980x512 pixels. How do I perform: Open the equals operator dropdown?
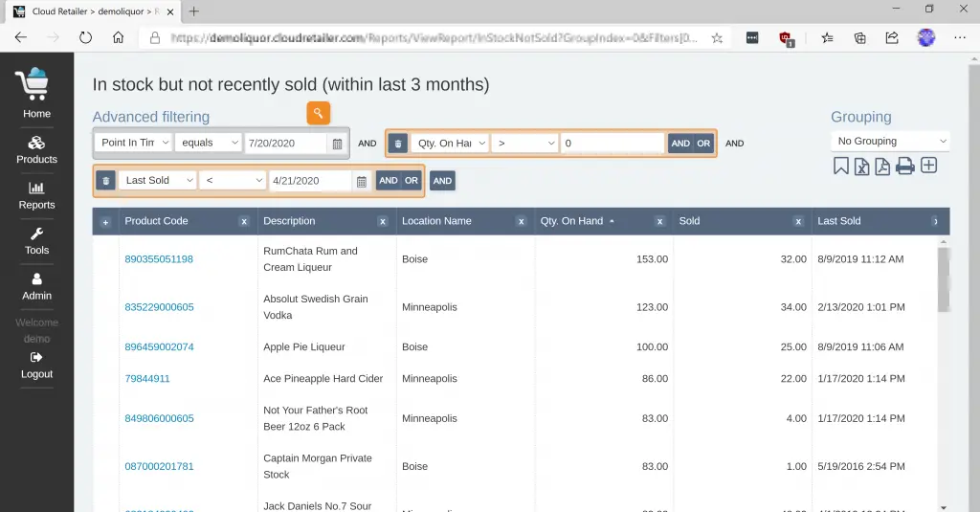click(208, 143)
